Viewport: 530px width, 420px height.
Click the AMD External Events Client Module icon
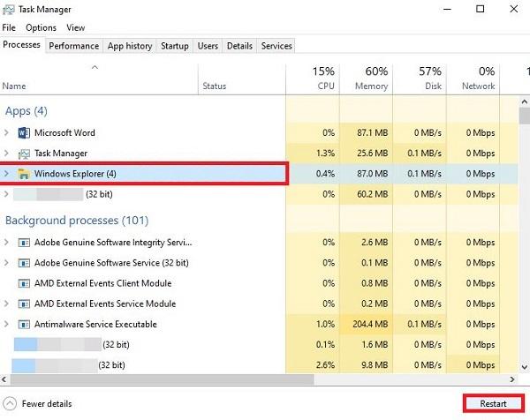pos(24,283)
